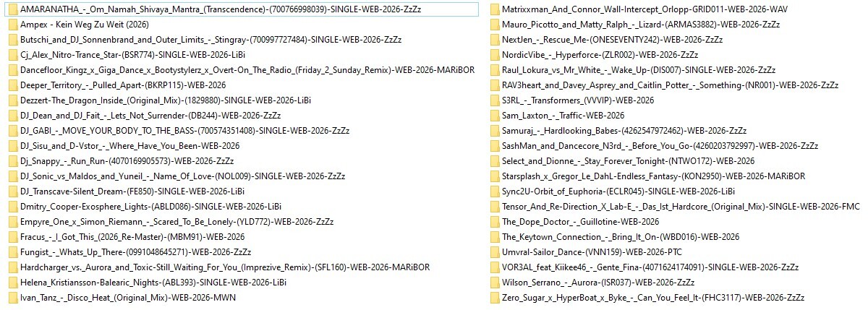This screenshot has height=310, width=868.
Task: Click folder icon for DJ_Sisu Where_Have_You_Been
Action: coord(13,146)
